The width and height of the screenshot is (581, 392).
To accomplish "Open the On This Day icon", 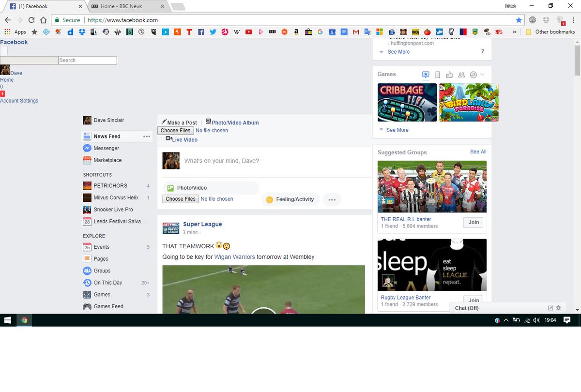I will [x=87, y=283].
